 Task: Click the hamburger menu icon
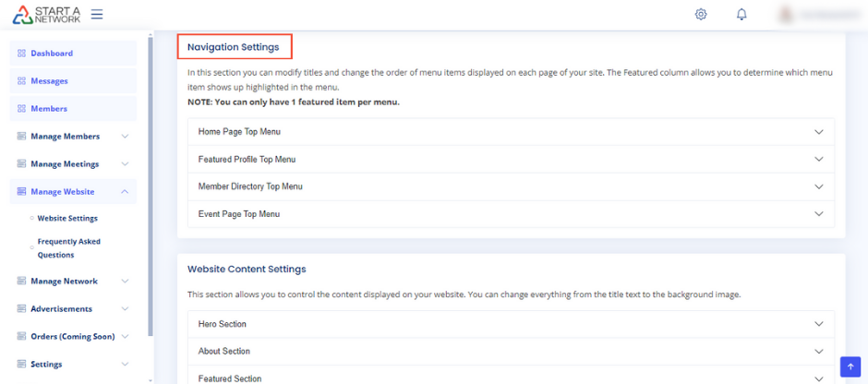point(97,14)
